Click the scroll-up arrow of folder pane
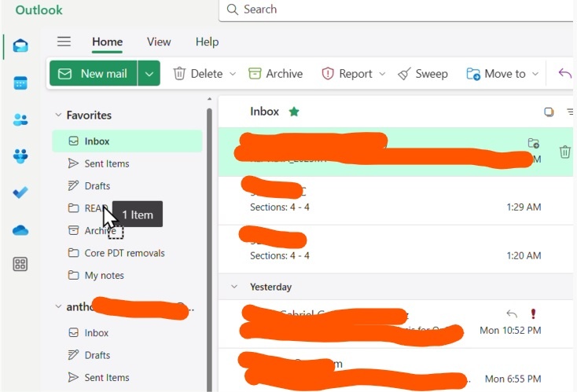 [x=209, y=99]
